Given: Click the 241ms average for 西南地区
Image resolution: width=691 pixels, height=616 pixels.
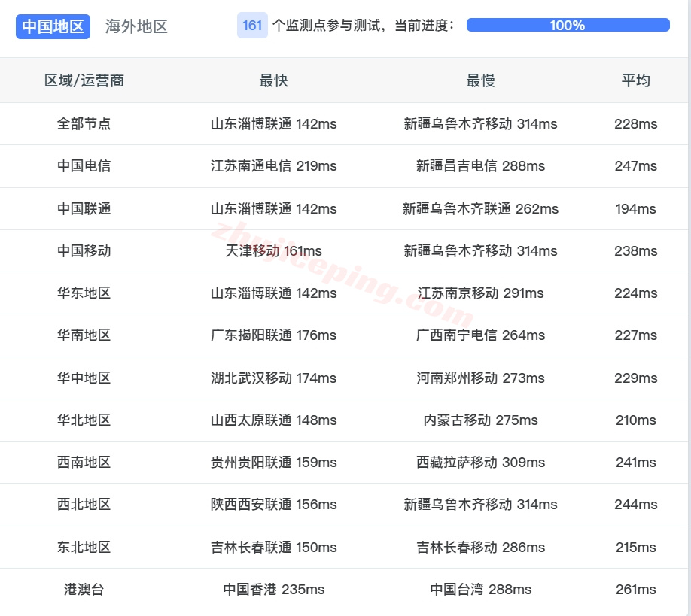Looking at the screenshot, I should (x=635, y=463).
